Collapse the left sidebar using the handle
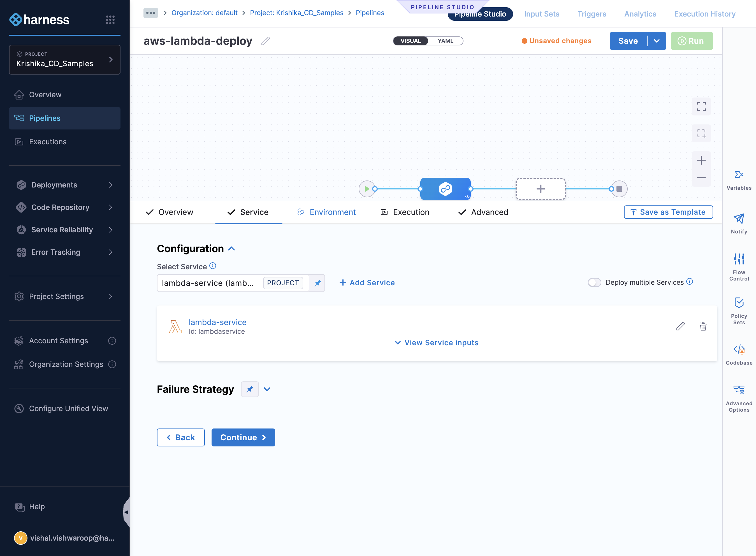Image resolution: width=756 pixels, height=556 pixels. click(x=126, y=512)
